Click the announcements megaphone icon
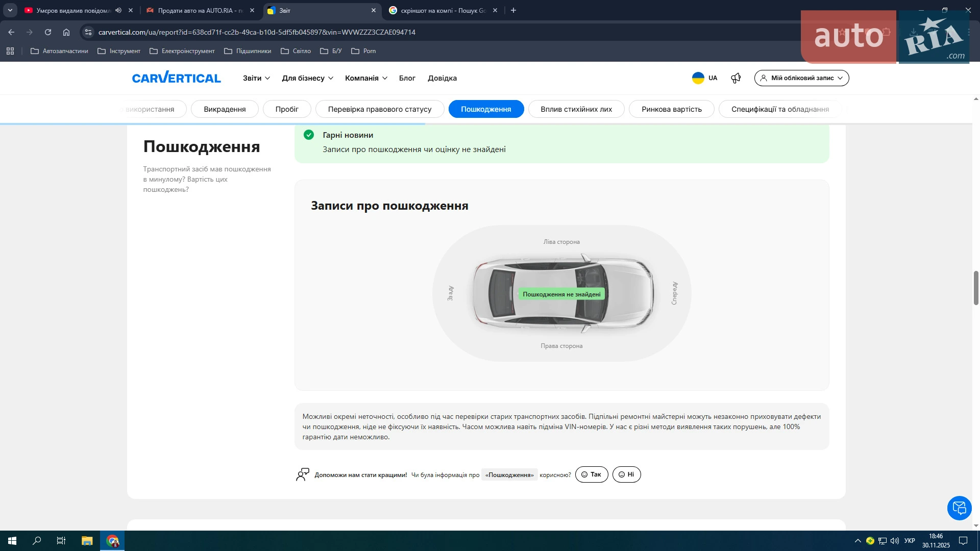This screenshot has height=551, width=980. coord(736,78)
